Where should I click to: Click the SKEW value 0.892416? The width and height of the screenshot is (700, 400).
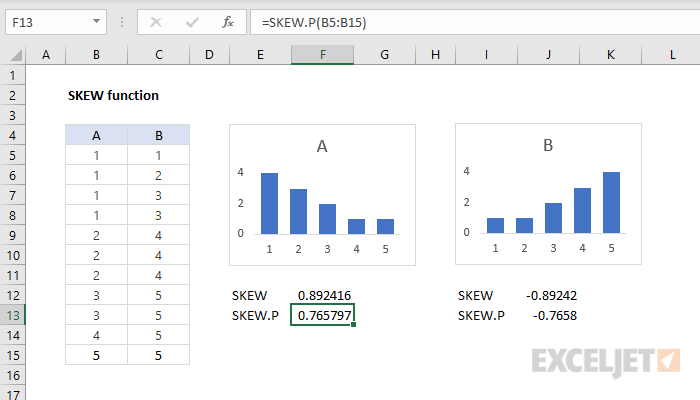coord(323,296)
